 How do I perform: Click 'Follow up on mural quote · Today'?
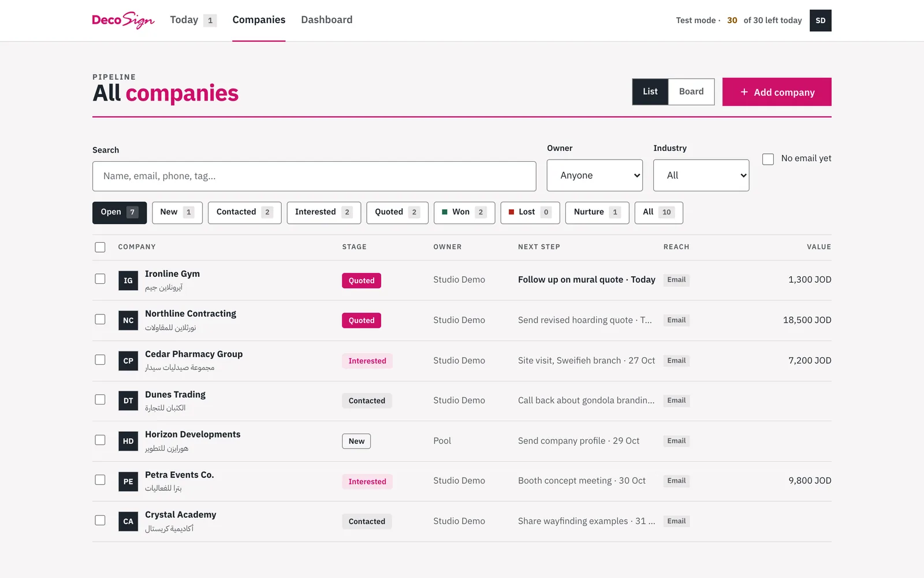coord(587,280)
